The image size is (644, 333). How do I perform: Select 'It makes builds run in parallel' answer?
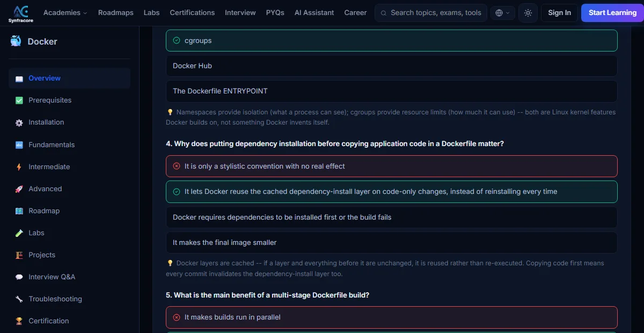click(x=392, y=317)
